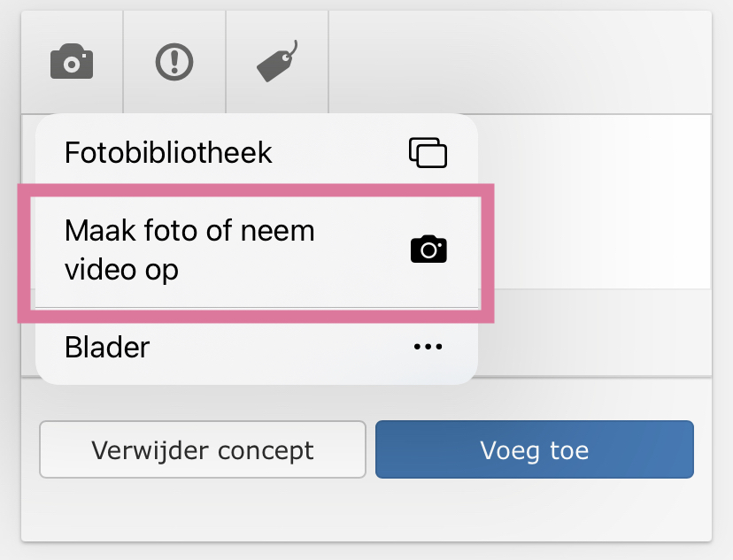Screen dimensions: 733x560
Task: Click the gray strip below the white text area
Action: 595,333
